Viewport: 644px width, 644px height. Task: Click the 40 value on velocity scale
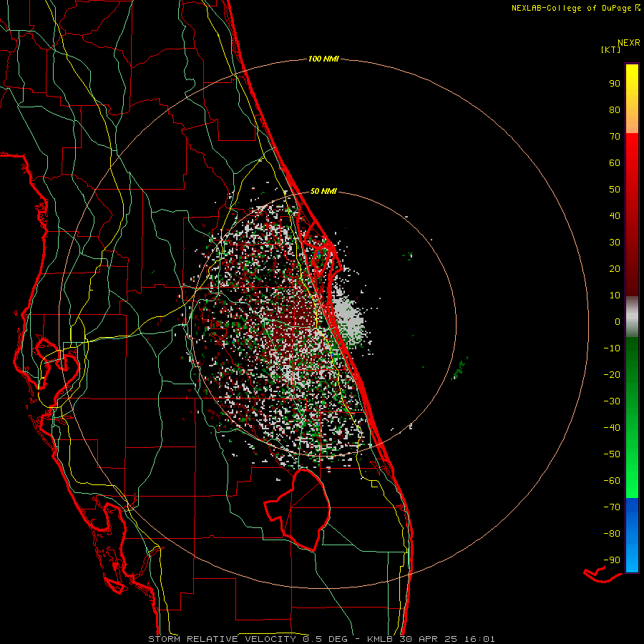click(615, 215)
